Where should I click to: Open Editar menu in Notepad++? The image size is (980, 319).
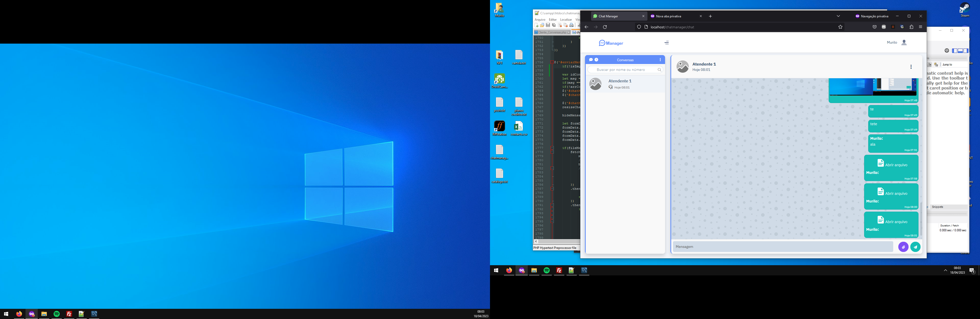(553, 20)
